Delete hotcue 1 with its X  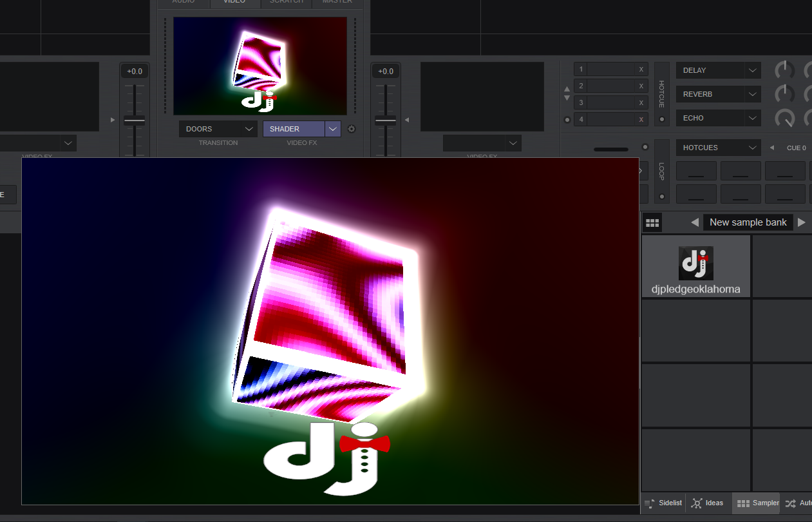641,70
